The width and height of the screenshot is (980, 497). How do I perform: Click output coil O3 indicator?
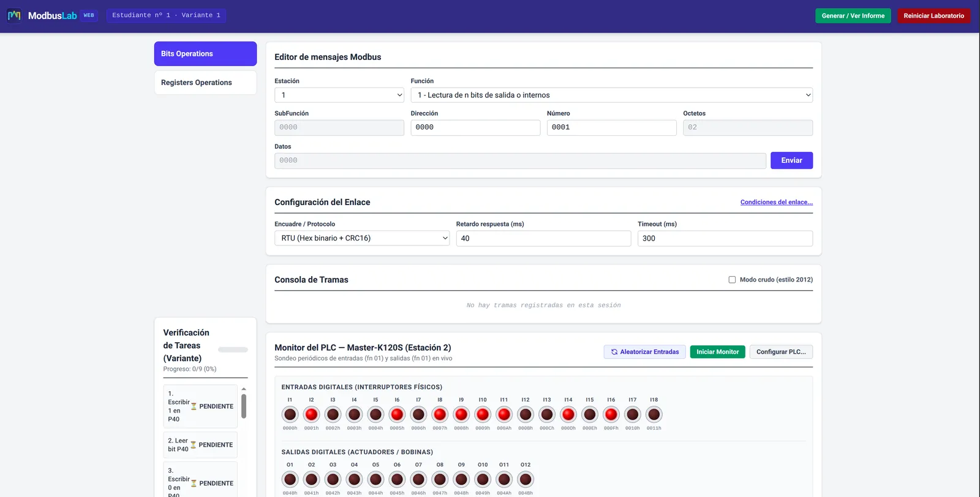coord(333,479)
